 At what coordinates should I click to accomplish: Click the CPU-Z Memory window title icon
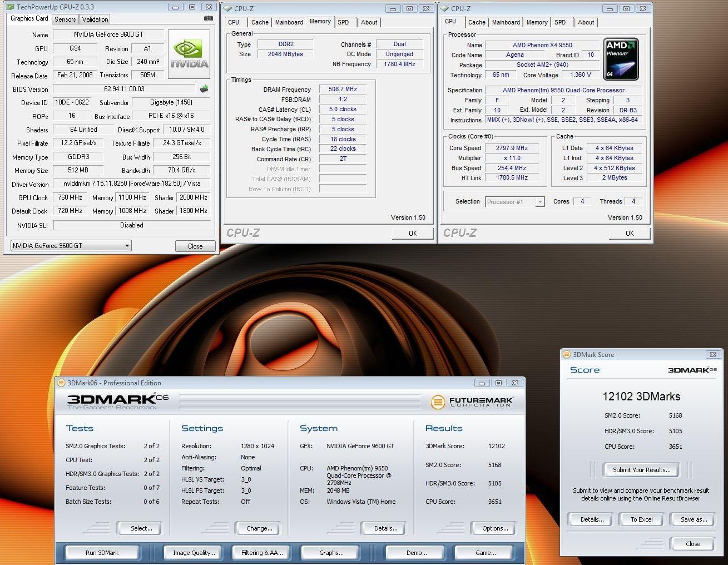pyautogui.click(x=227, y=8)
